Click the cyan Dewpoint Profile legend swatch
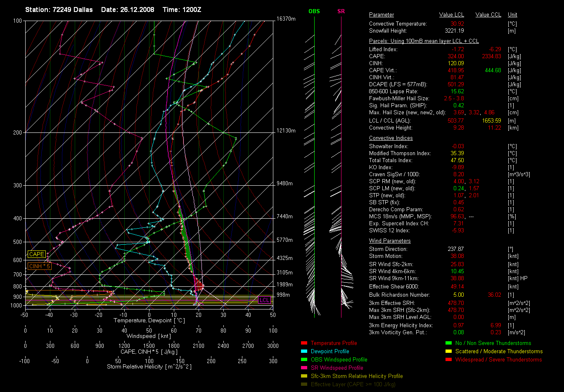Image resolution: width=564 pixels, height=392 pixels. coord(304,352)
